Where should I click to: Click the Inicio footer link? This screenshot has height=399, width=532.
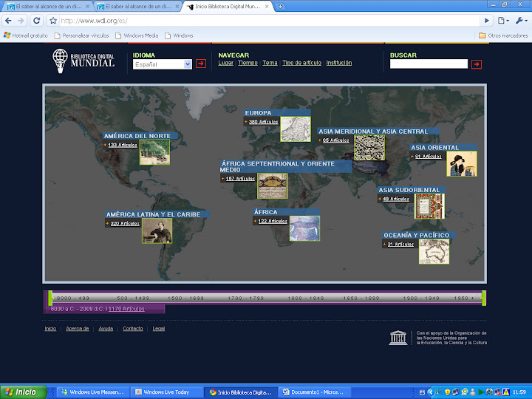[50, 328]
